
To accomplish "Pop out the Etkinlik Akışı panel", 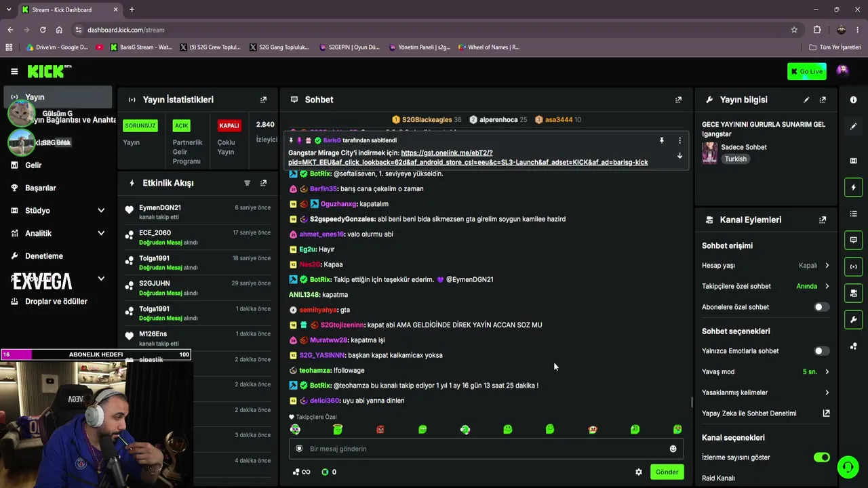I will click(x=264, y=183).
